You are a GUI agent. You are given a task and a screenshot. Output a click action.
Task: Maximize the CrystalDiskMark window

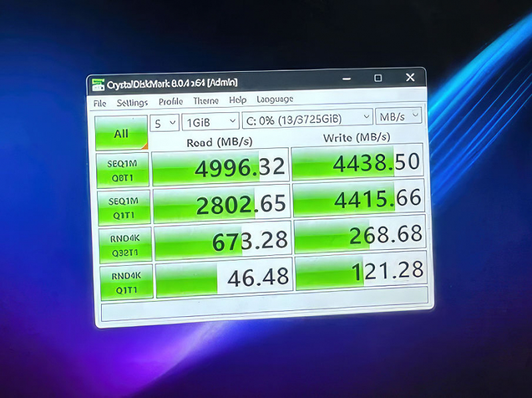(378, 78)
